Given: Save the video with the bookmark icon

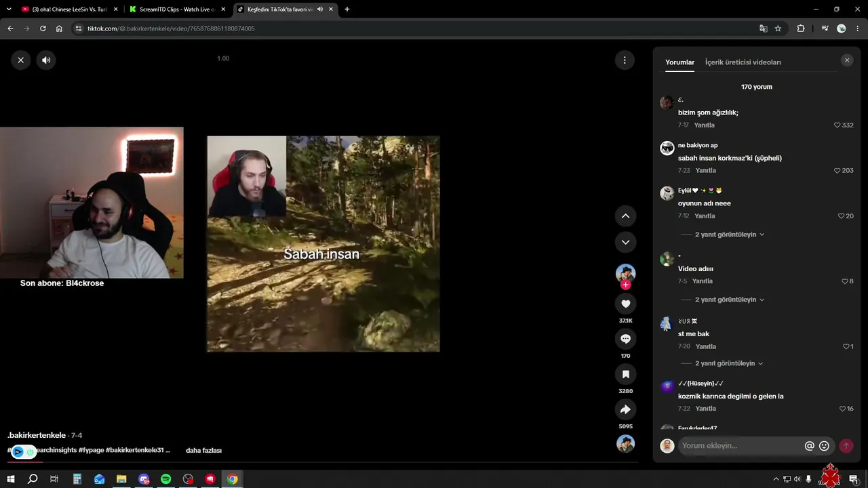Looking at the screenshot, I should point(625,374).
